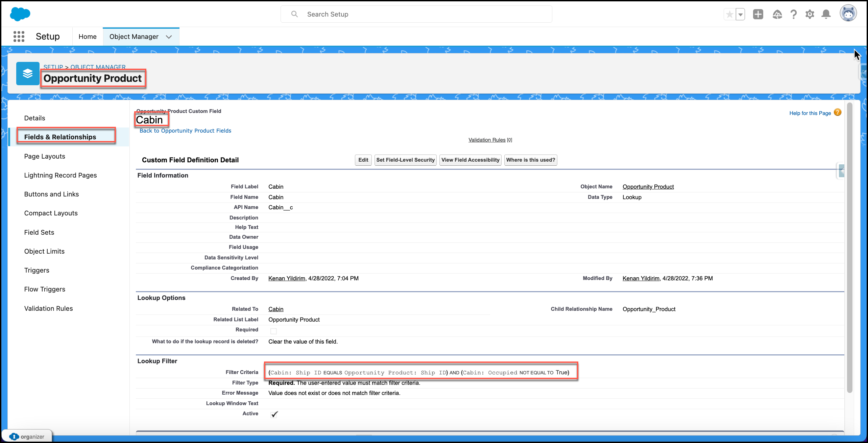Click Set Field-Level Security button

405,160
